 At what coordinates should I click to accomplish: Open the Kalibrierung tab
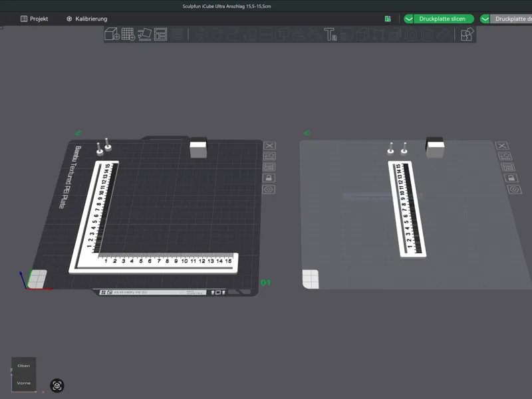point(87,19)
